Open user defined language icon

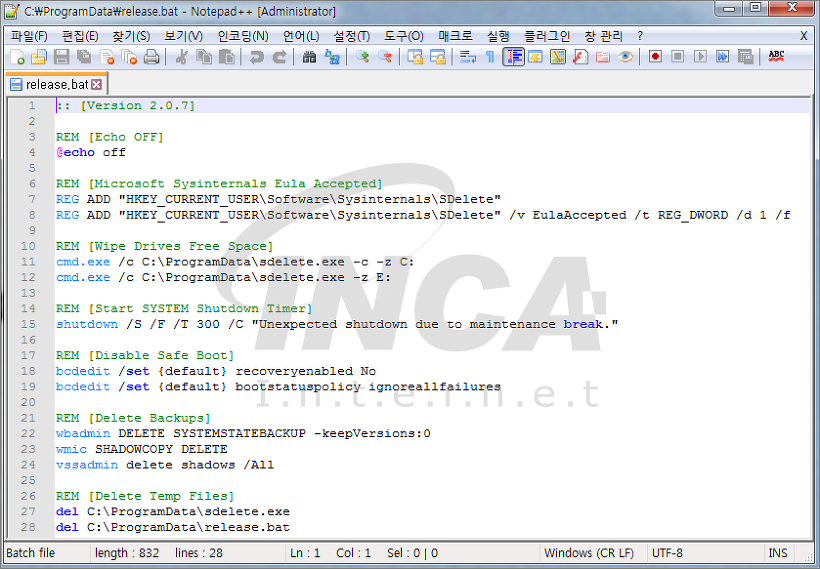pyautogui.click(x=536, y=56)
